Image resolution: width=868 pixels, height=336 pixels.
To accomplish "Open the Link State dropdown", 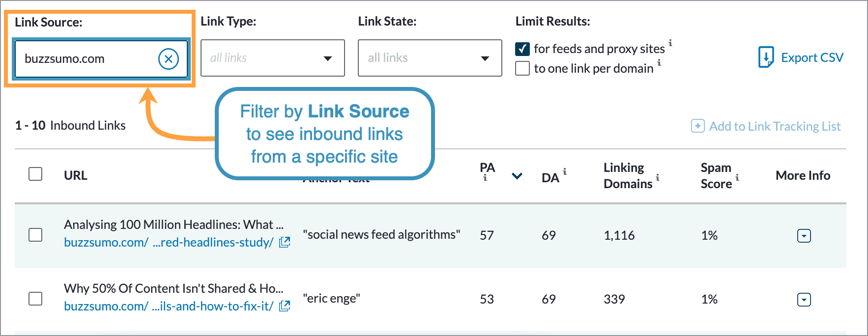I will coord(430,58).
